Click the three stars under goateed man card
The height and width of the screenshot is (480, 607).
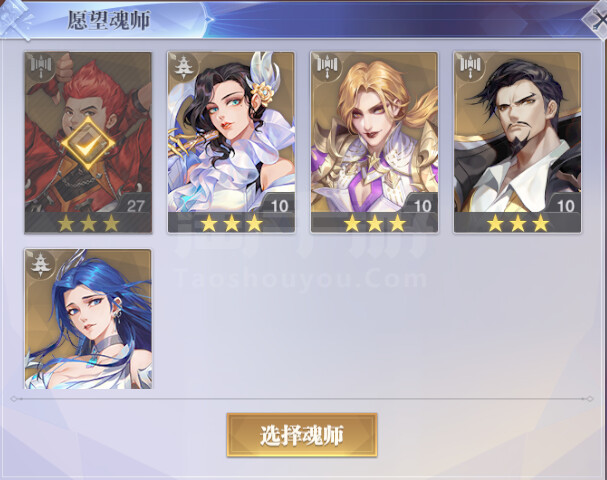click(518, 223)
